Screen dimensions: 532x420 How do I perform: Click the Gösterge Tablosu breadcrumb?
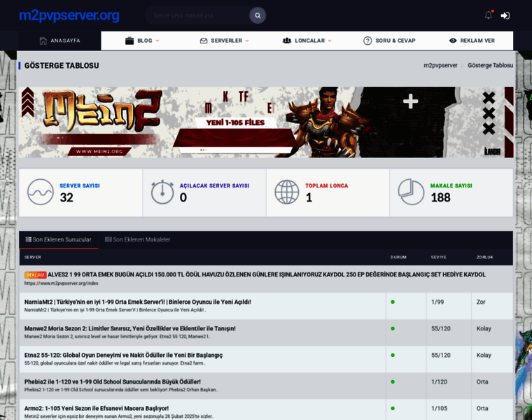point(490,65)
